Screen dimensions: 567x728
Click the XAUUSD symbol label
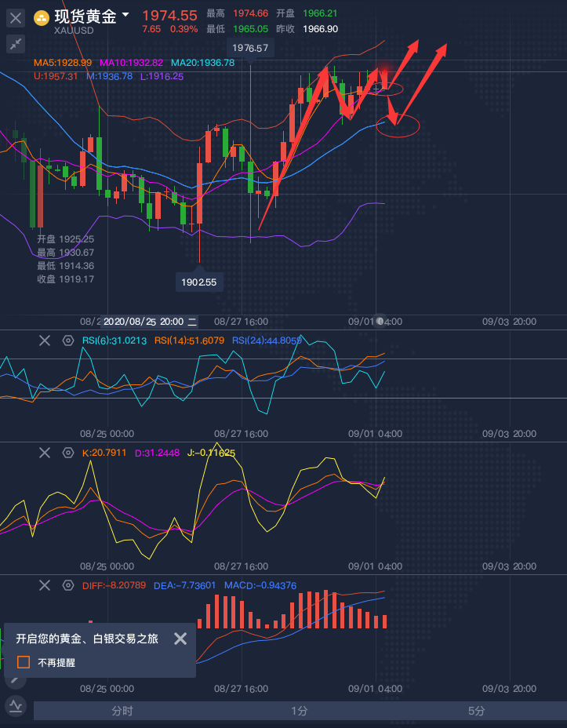tap(75, 31)
